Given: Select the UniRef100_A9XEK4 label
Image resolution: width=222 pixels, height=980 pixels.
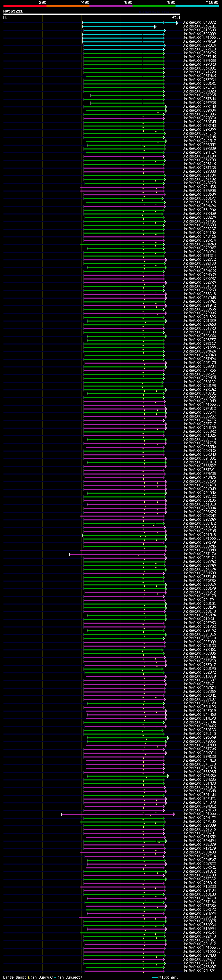Looking at the screenshot, I should tap(199, 932).
